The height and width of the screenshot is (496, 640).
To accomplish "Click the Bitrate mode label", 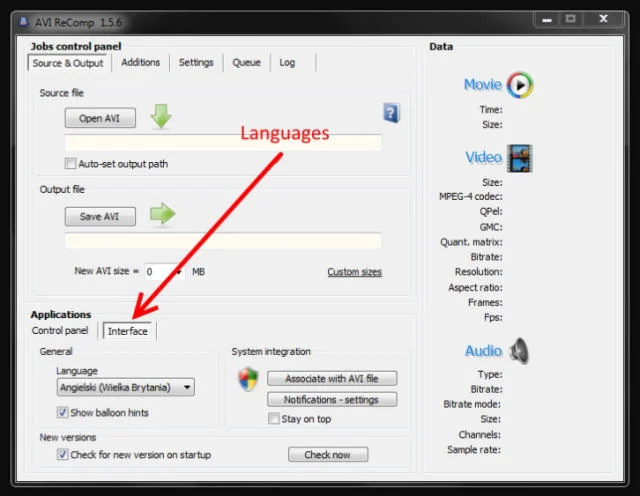I will pyautogui.click(x=472, y=404).
